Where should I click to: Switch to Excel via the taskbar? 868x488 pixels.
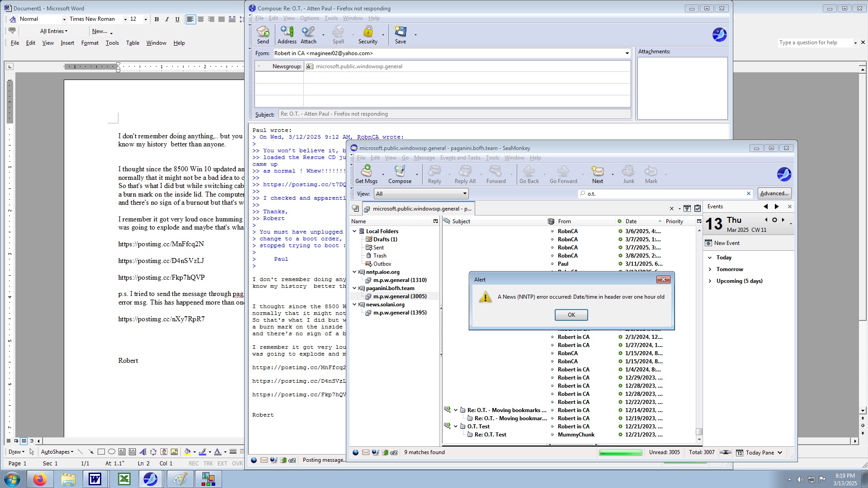coord(124,479)
